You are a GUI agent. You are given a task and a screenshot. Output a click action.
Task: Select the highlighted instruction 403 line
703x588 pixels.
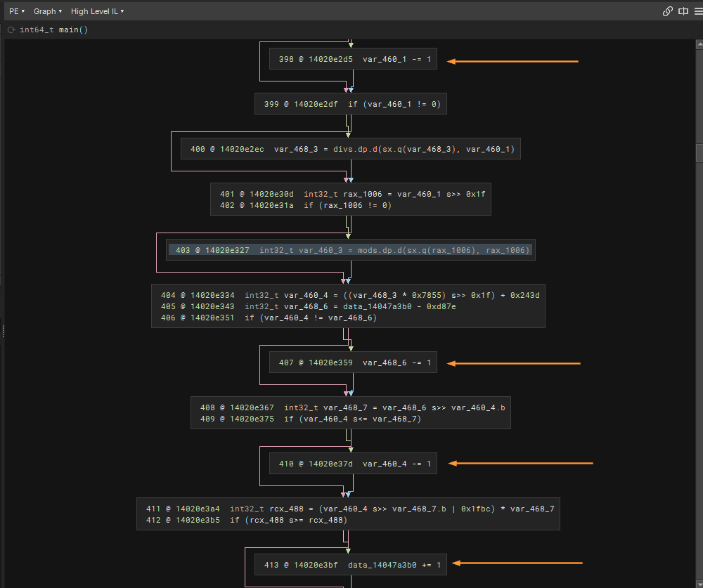(350, 250)
